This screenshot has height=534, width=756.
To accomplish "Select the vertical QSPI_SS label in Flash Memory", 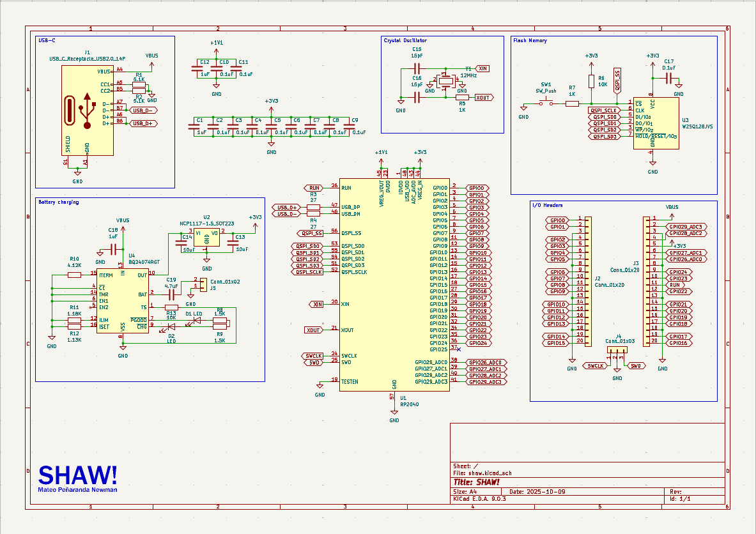I will coord(617,81).
